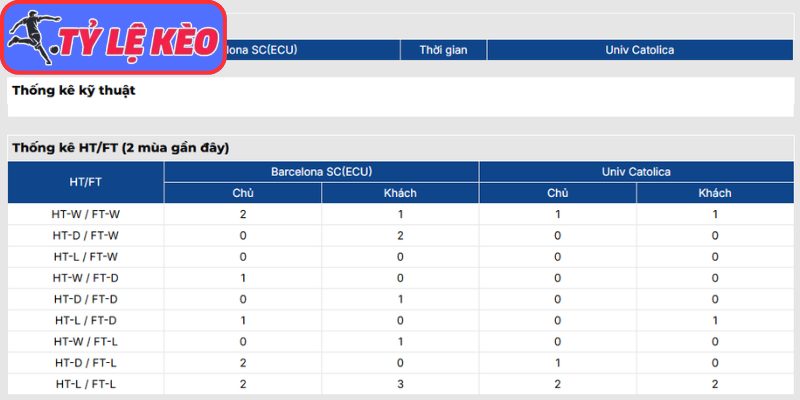Select the HT-L / FT-D row label
Viewport: 800px width, 400px height.
[x=86, y=320]
